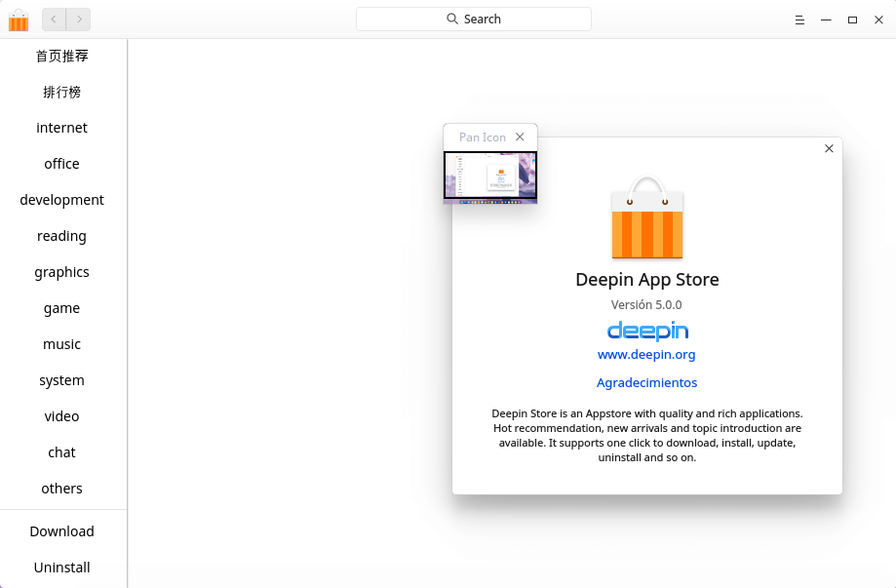Screen dimensions: 896x588
Task: Open the www.deepin.org link
Action: pos(646,354)
